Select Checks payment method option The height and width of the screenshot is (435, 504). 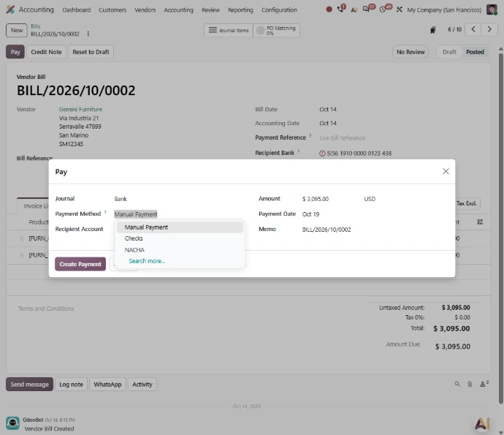(x=180, y=238)
